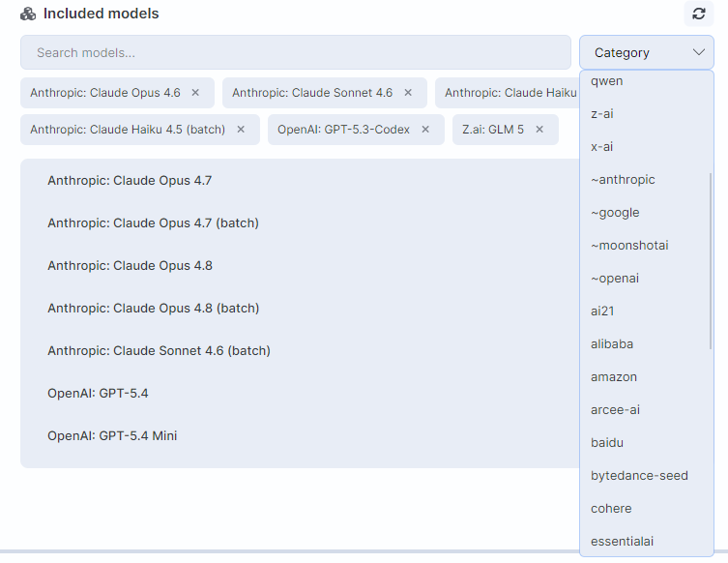
Task: Focus the Search models input field
Action: tap(296, 52)
